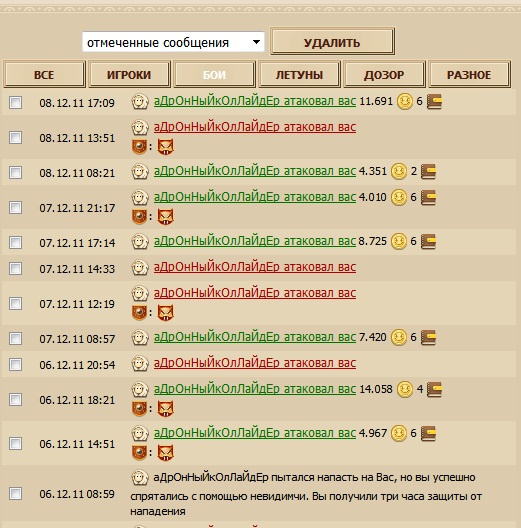This screenshot has height=528, width=521.
Task: Click the fox mask icon in 06.12.11 18:21 row
Action: [166, 409]
